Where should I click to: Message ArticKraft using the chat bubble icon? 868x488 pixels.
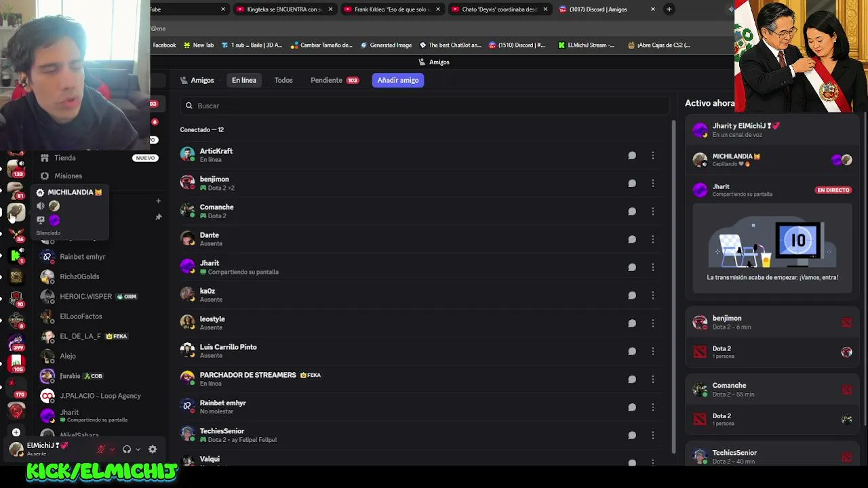click(x=632, y=155)
